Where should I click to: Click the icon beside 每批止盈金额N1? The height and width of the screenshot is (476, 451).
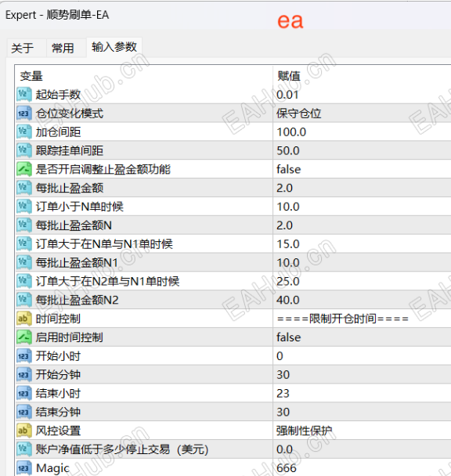click(x=24, y=262)
